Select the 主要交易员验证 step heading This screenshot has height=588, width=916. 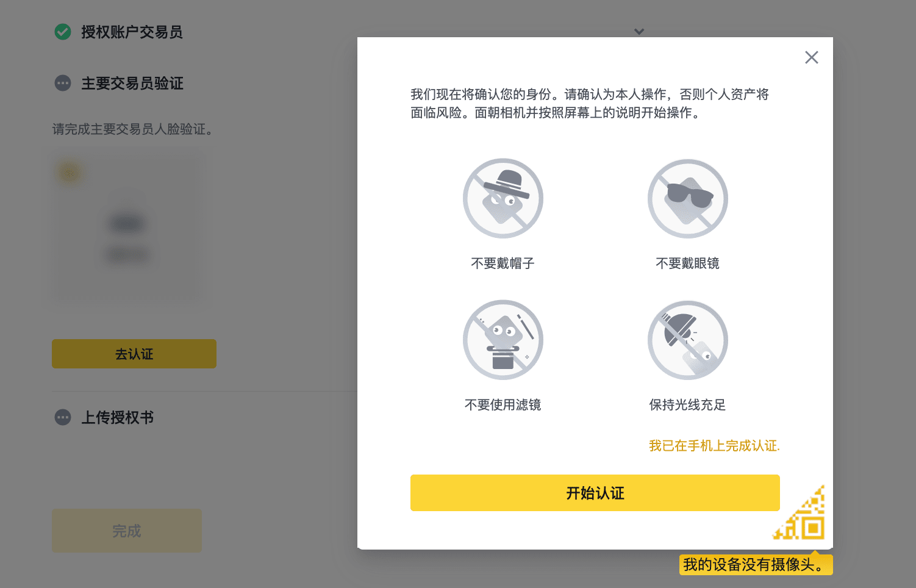point(132,83)
